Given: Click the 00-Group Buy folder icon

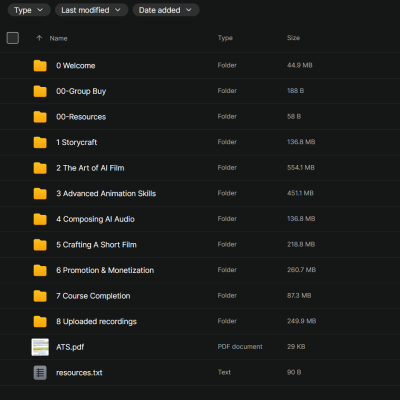Looking at the screenshot, I should [x=40, y=91].
